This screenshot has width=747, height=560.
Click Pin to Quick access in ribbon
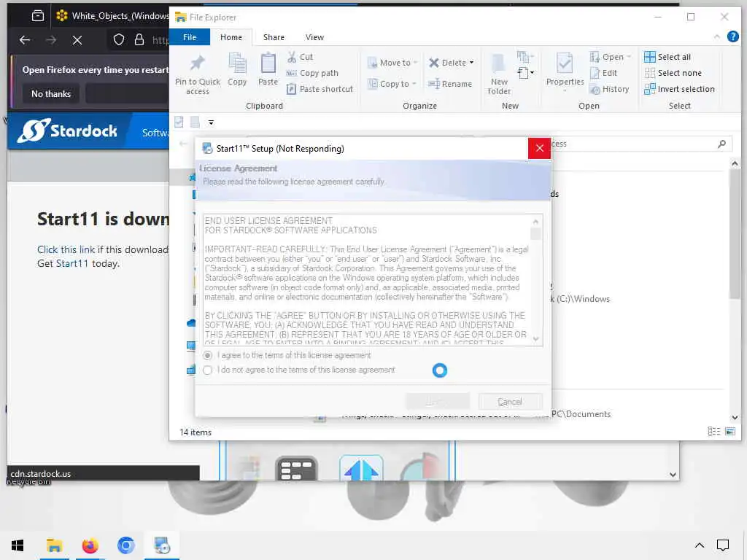pos(197,74)
